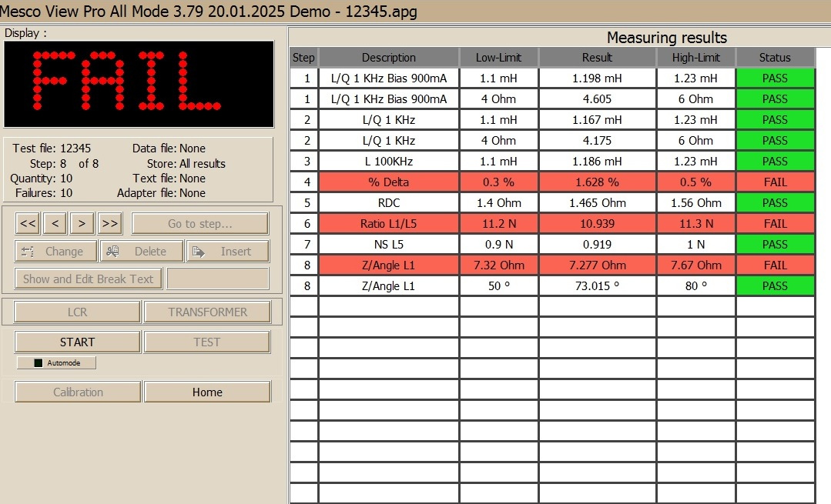This screenshot has width=831, height=504.
Task: Go to previous step with < button
Action: 55,223
